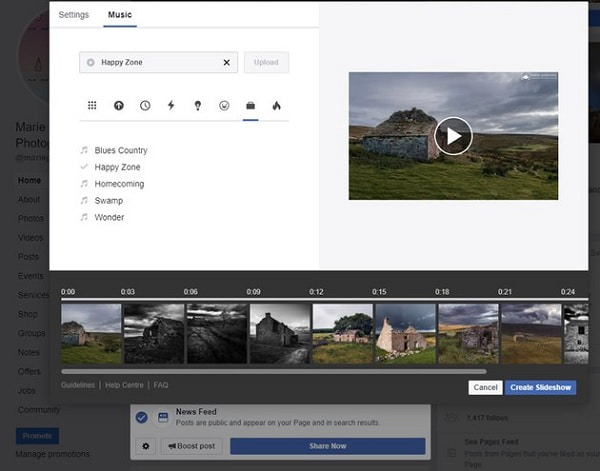
Task: Open the Music tab
Action: coord(120,15)
